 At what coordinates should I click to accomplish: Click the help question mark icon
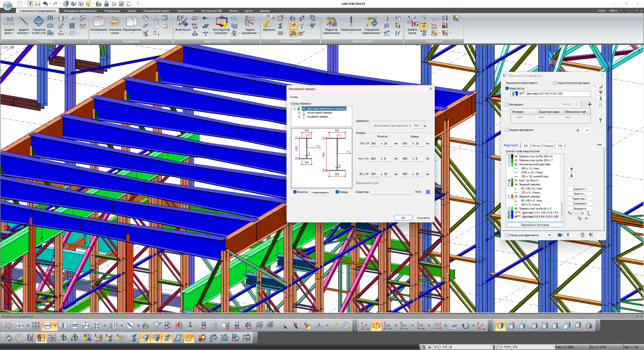click(x=600, y=120)
